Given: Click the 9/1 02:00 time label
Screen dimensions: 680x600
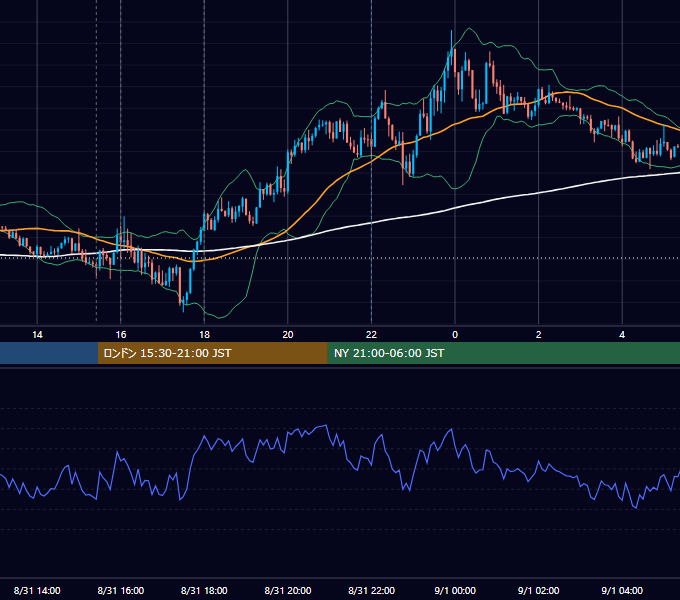Looking at the screenshot, I should tap(539, 590).
